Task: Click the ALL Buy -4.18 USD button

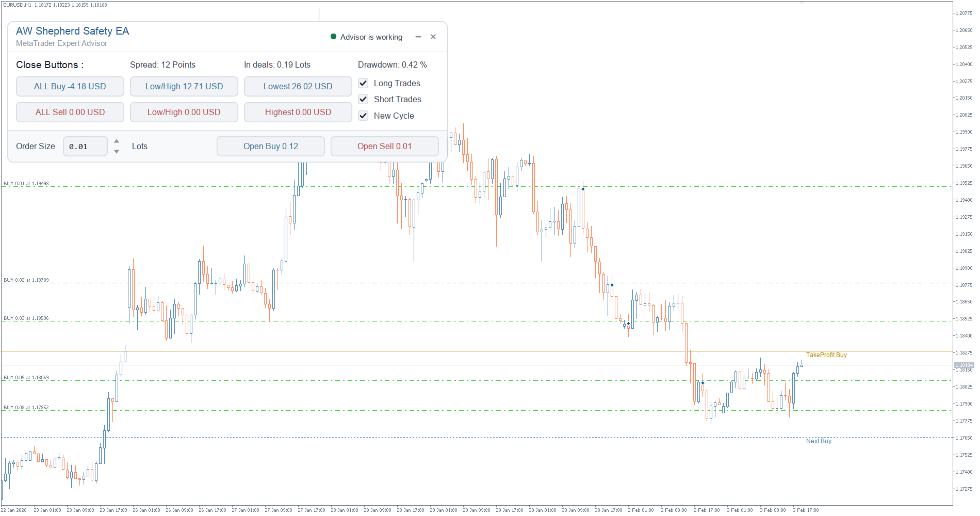Action: 70,86
